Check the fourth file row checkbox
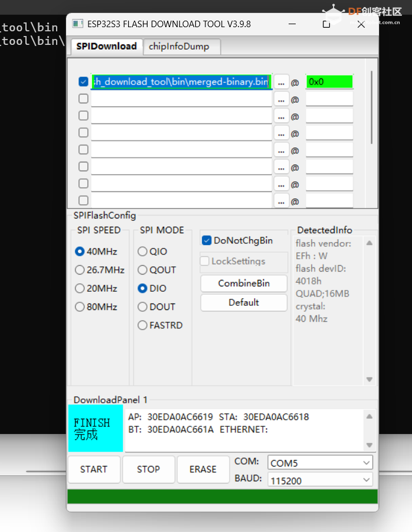Screen dimensions: 412x532 click(83, 133)
